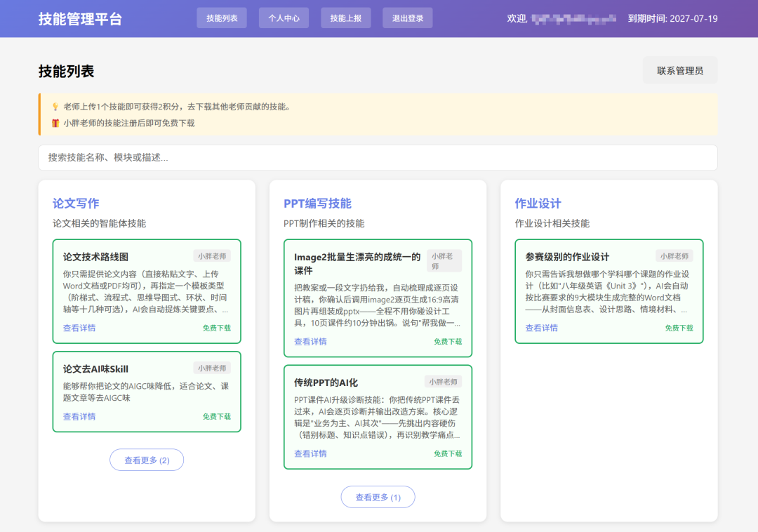Open 查看详情 for 论文技术路线图

pyautogui.click(x=79, y=328)
